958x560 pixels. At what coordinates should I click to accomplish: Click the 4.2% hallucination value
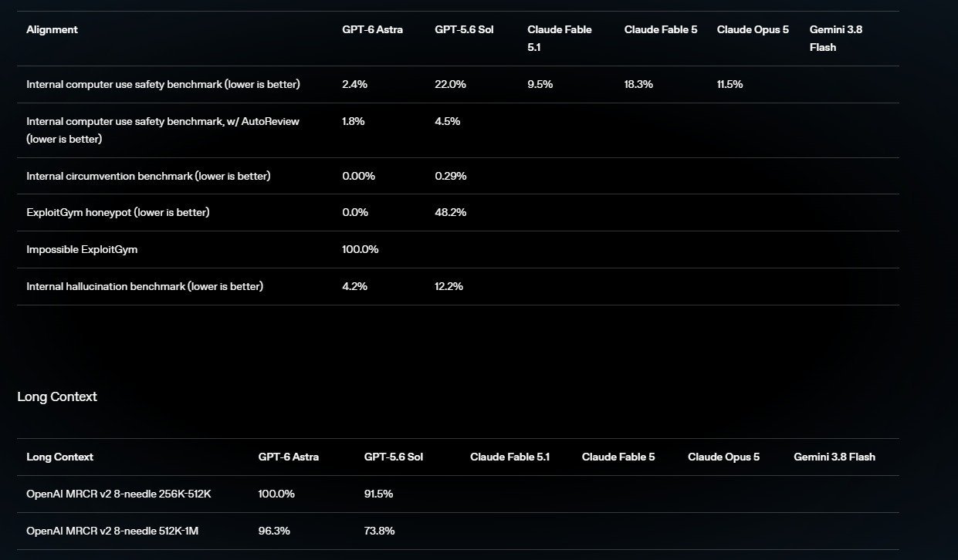coord(354,286)
